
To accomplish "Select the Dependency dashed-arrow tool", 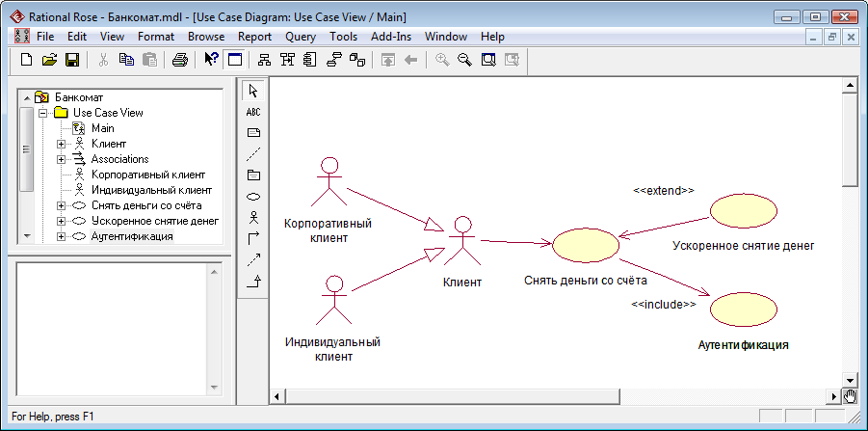I will (253, 259).
